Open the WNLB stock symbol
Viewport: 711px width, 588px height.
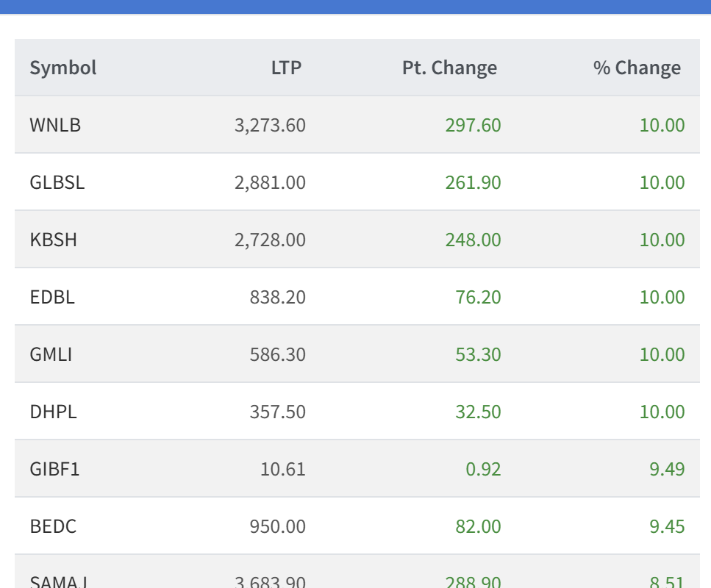coord(55,125)
